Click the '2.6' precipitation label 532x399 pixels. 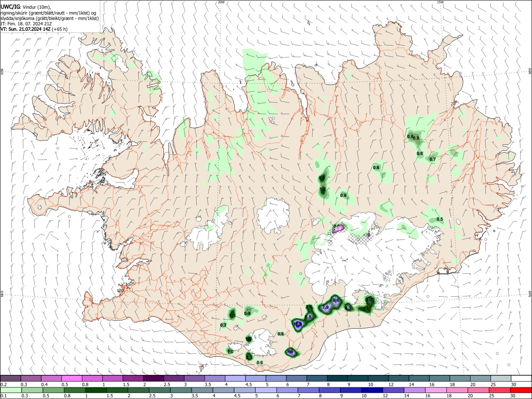309,307
